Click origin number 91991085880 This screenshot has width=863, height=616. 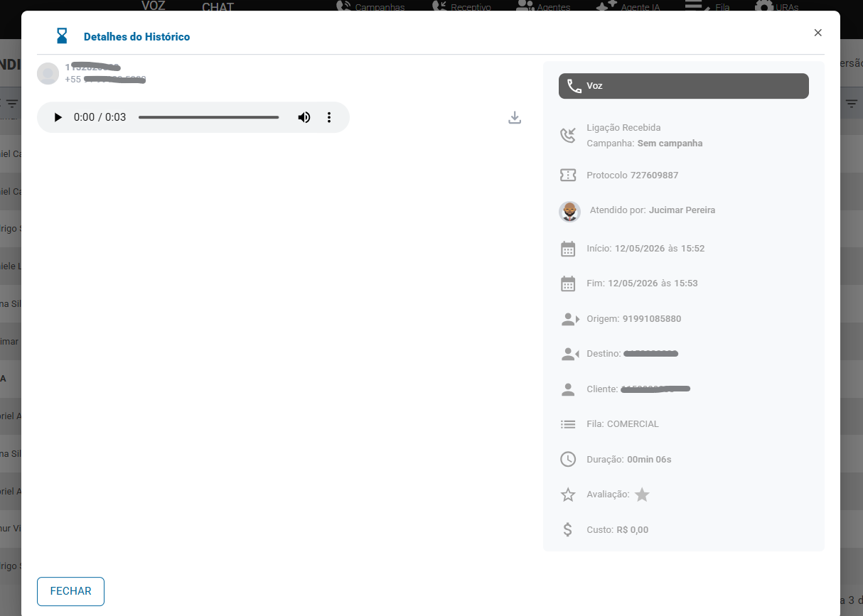[652, 319]
